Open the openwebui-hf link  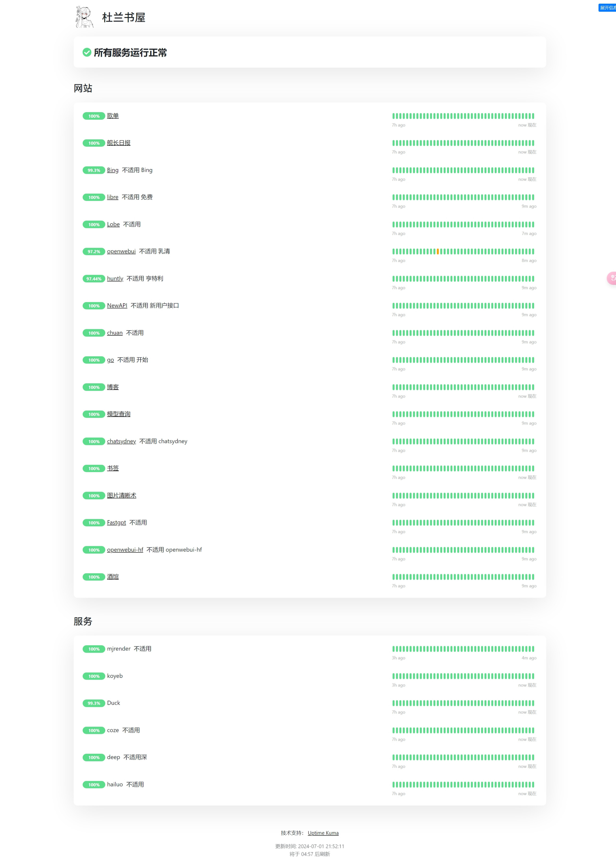(x=125, y=550)
